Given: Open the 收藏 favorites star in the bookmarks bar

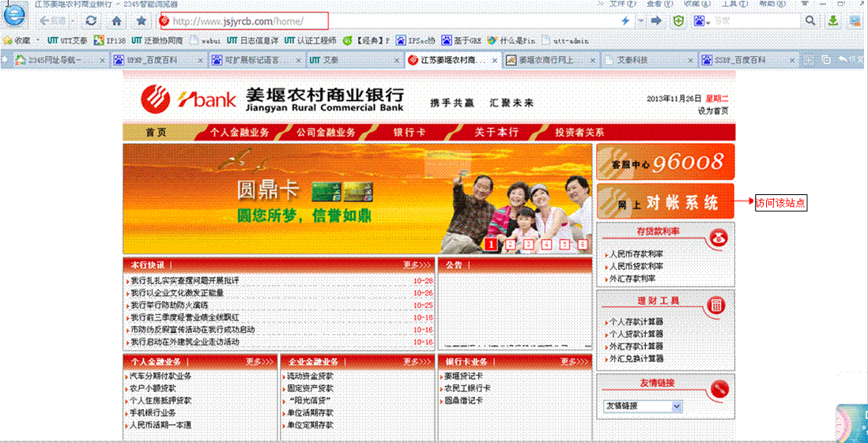Looking at the screenshot, I should (17, 39).
